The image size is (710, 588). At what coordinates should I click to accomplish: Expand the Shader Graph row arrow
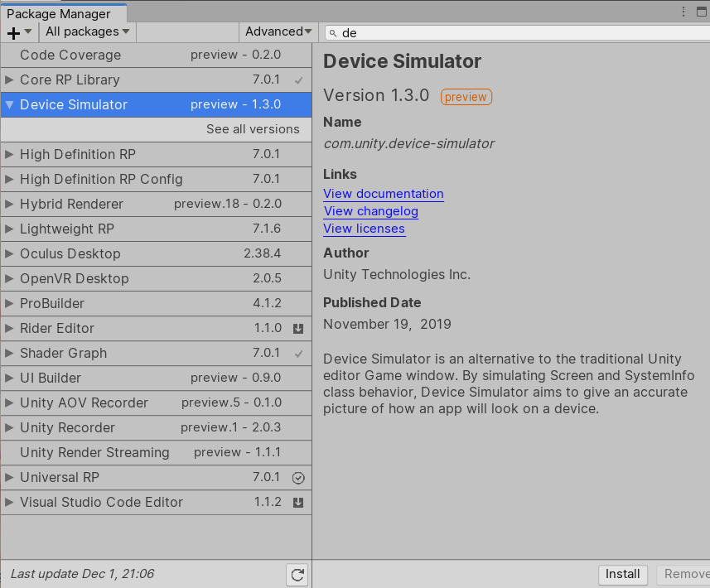click(9, 354)
